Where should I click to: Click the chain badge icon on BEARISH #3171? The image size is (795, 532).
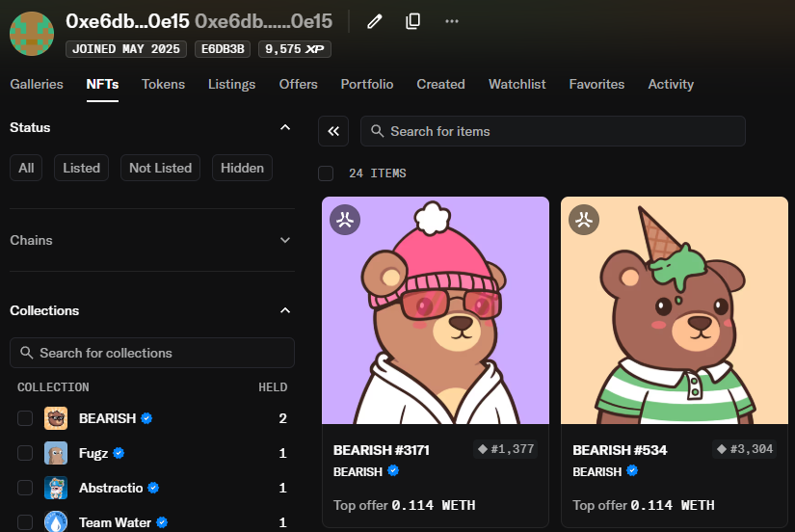(345, 220)
